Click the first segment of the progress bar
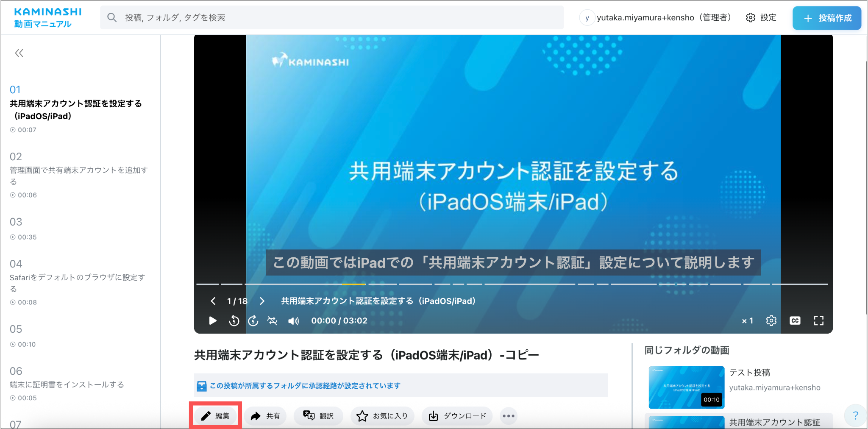Screen dimensions: 868x429 [208, 284]
